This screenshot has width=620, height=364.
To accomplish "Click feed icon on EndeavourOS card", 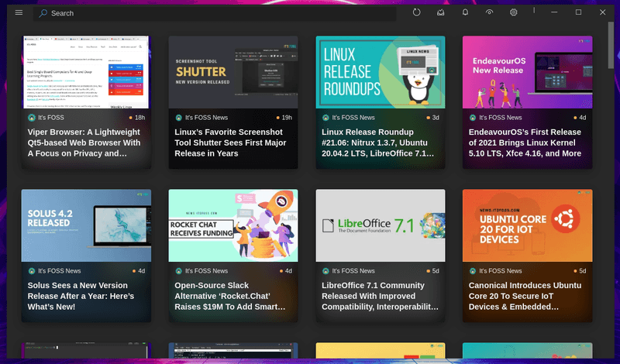I will [473, 118].
